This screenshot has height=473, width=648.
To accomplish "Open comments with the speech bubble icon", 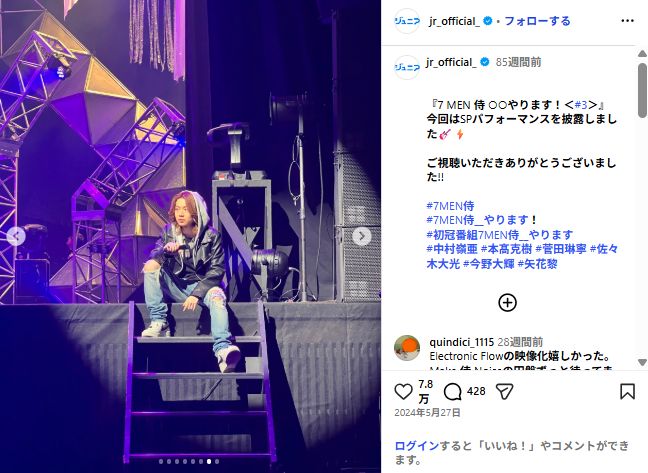I will click(x=453, y=391).
